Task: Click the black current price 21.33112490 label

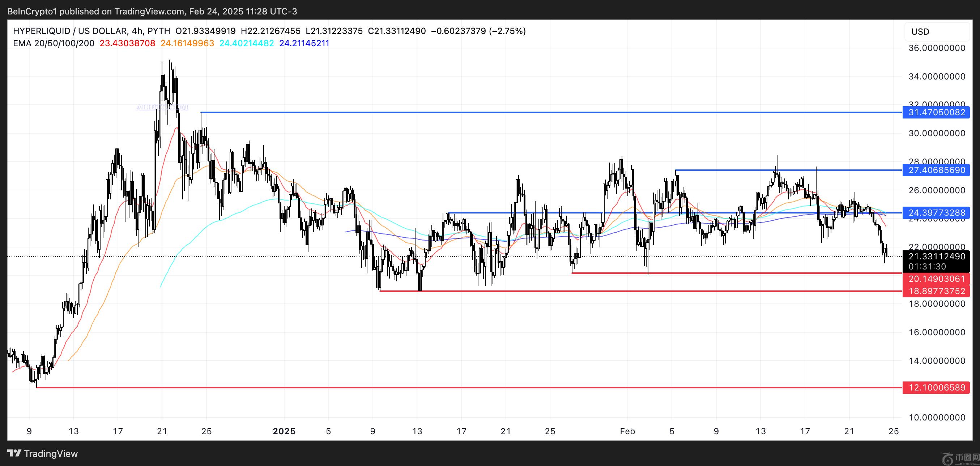Action: 936,256
